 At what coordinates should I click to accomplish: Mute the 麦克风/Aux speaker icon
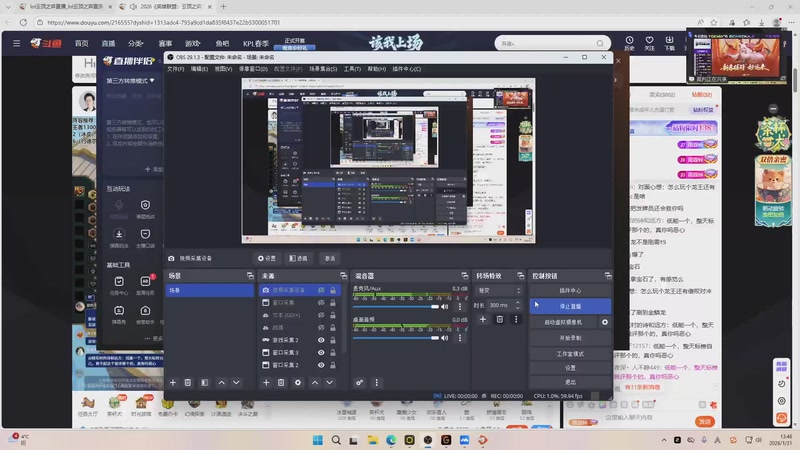click(x=444, y=307)
